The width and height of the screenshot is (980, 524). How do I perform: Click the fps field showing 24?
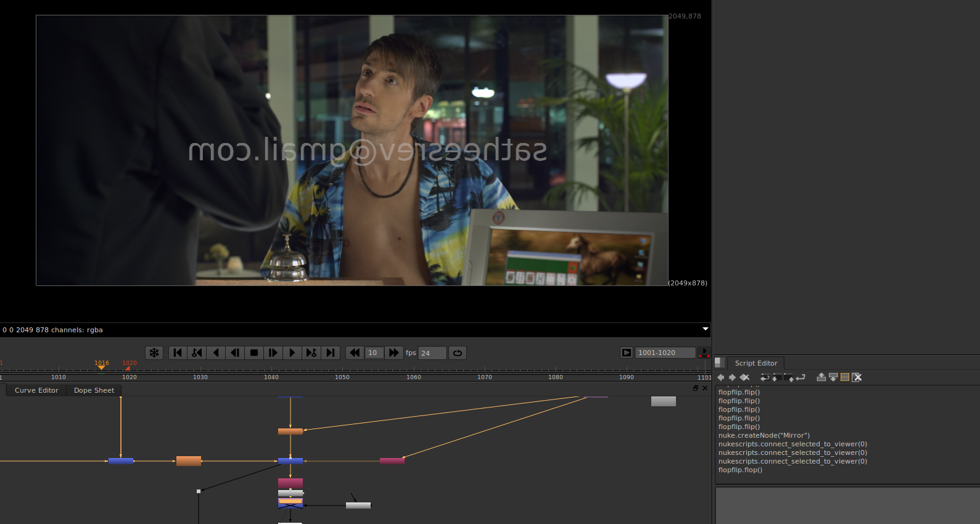(x=432, y=353)
